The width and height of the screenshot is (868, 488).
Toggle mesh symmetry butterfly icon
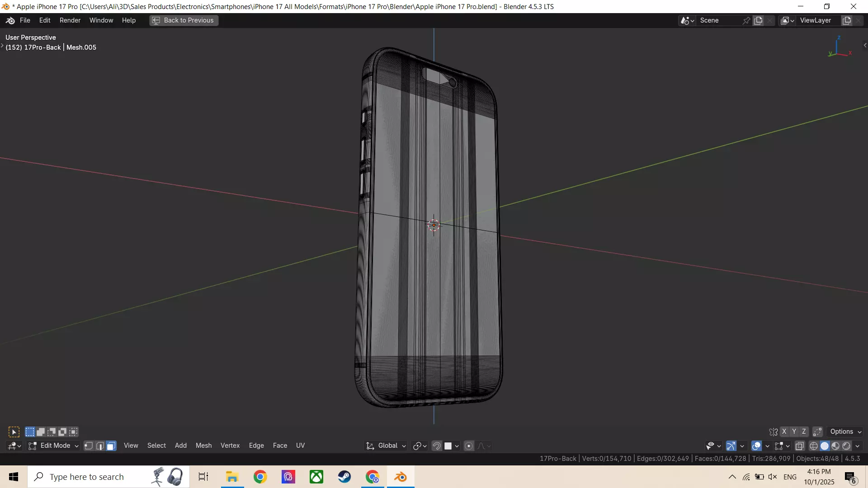[x=774, y=432]
